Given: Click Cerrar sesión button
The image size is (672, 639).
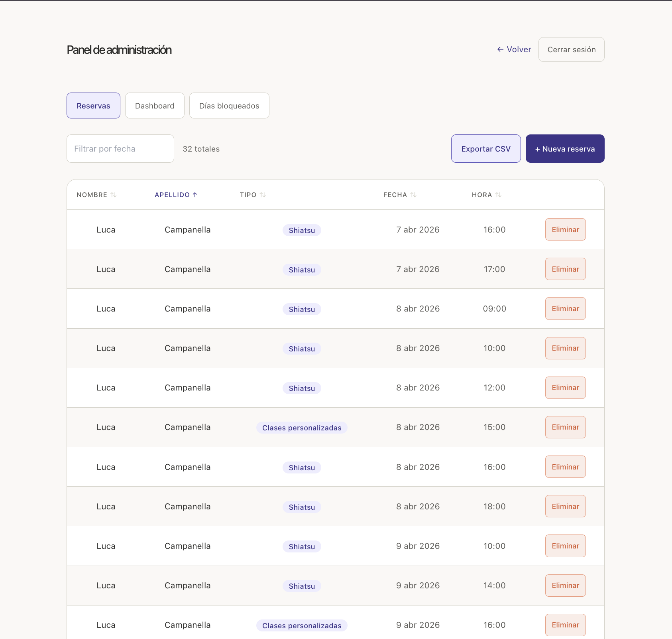Looking at the screenshot, I should point(571,49).
